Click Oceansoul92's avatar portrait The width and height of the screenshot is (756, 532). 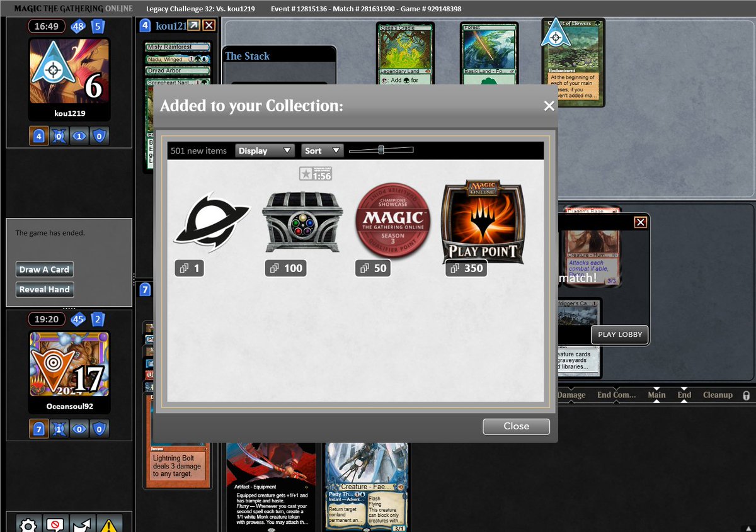(x=69, y=365)
